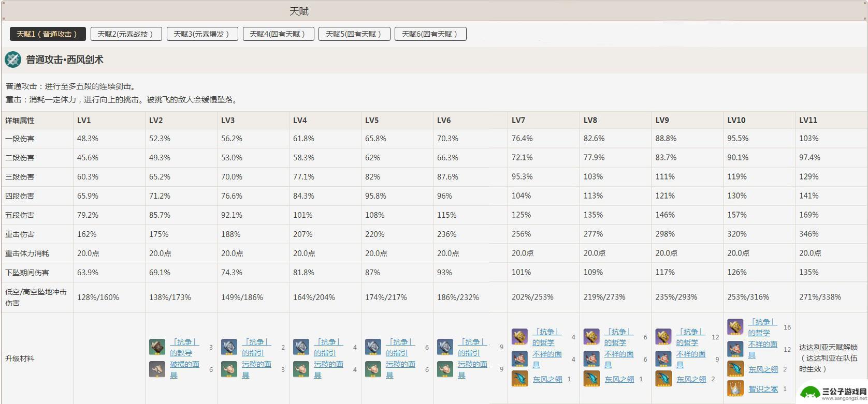
Task: Click the 东风之翎 feather icon in LV10 column
Action: tap(735, 369)
